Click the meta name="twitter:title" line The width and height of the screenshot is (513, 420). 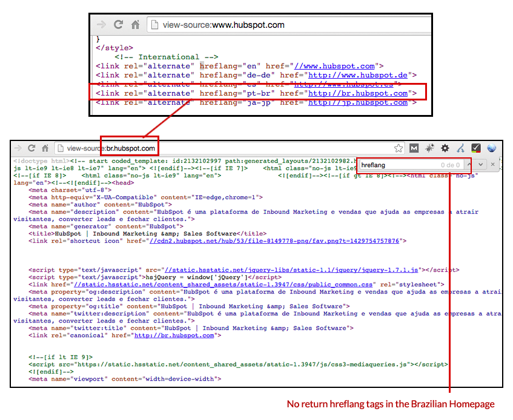tap(191, 328)
